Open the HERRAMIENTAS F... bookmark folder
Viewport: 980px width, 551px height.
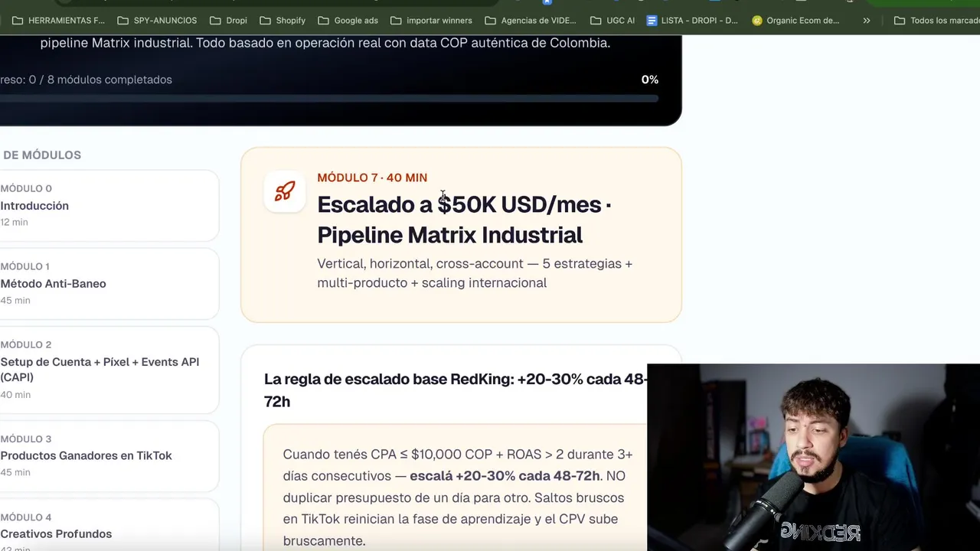pos(58,21)
